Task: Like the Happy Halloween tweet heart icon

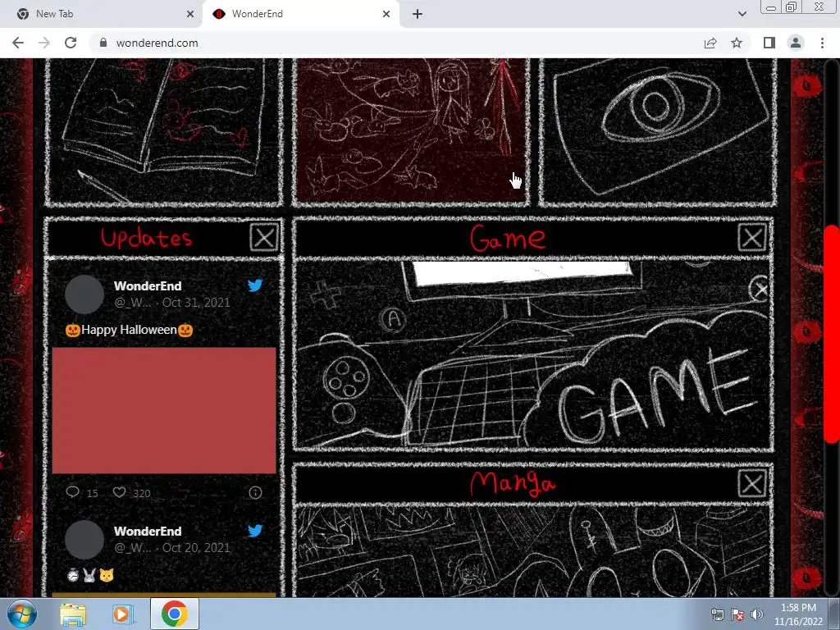Action: pos(119,492)
